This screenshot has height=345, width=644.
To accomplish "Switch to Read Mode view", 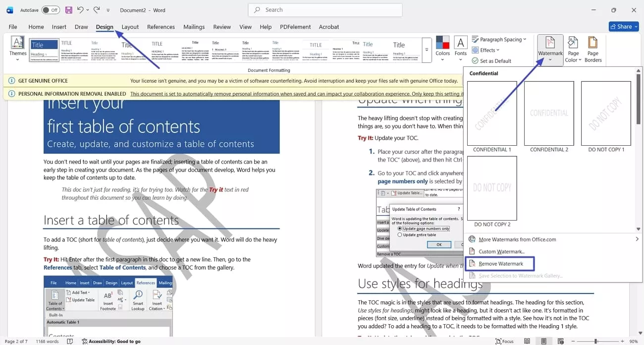I will [527, 341].
